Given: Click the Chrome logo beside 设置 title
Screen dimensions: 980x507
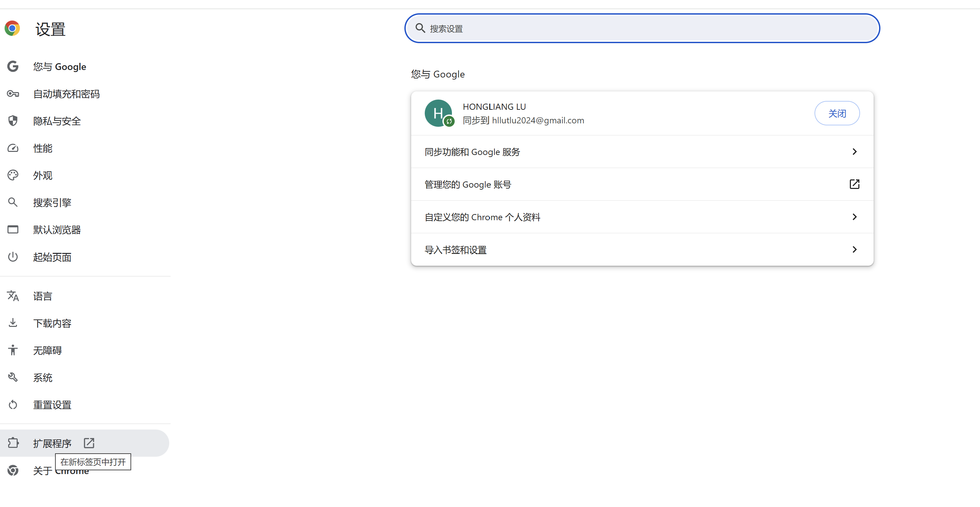Looking at the screenshot, I should pyautogui.click(x=12, y=29).
